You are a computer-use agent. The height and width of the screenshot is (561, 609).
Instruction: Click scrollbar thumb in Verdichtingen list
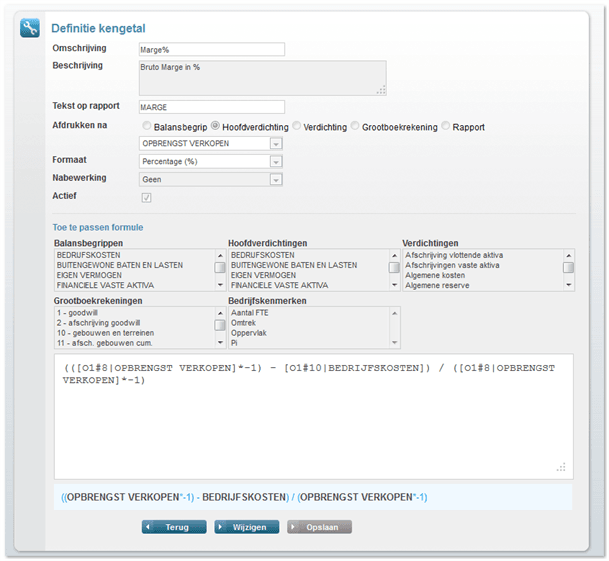569,268
